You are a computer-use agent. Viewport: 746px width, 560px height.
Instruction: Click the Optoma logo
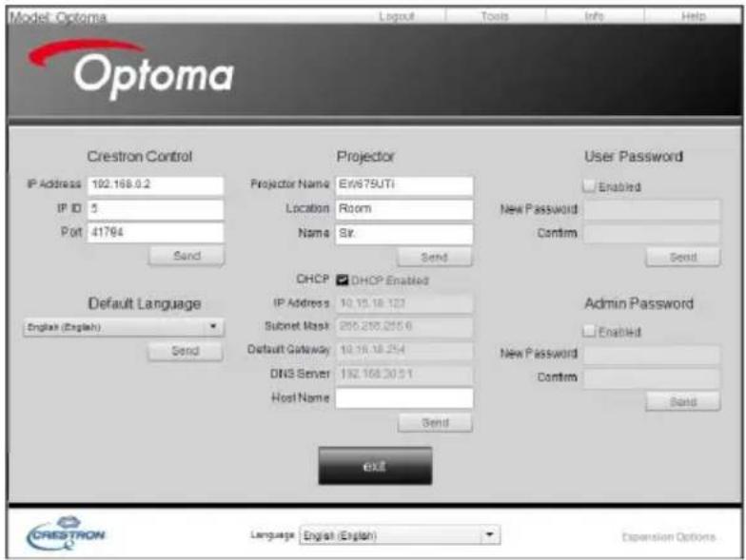pyautogui.click(x=131, y=68)
